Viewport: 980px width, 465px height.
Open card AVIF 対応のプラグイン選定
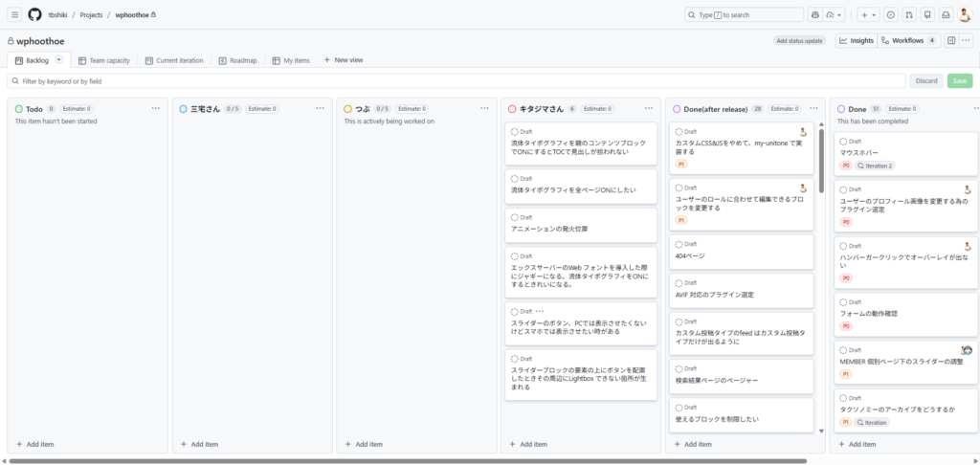tap(714, 295)
